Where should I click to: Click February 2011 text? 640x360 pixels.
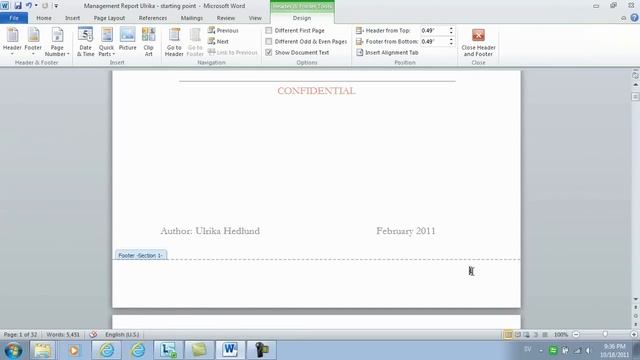[406, 231]
